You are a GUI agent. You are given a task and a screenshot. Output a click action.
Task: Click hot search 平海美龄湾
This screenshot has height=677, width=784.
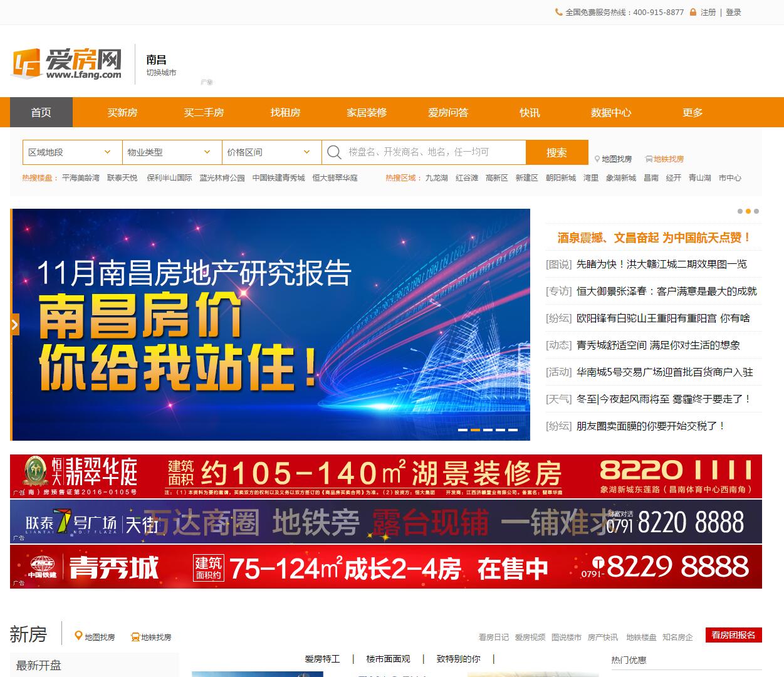coord(81,178)
